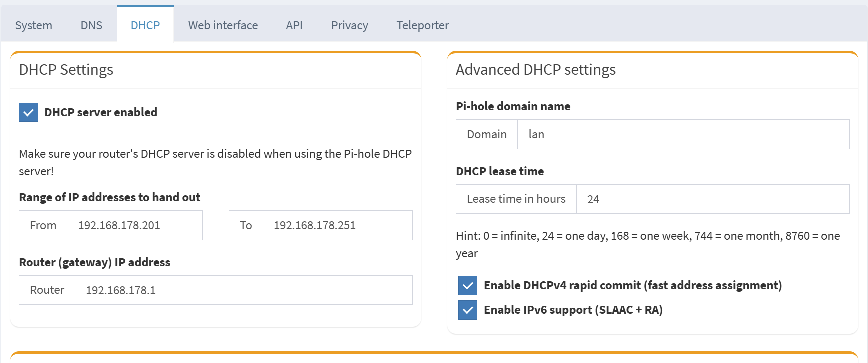Click the 'Domain' label addon
This screenshot has width=868, height=363.
click(487, 134)
